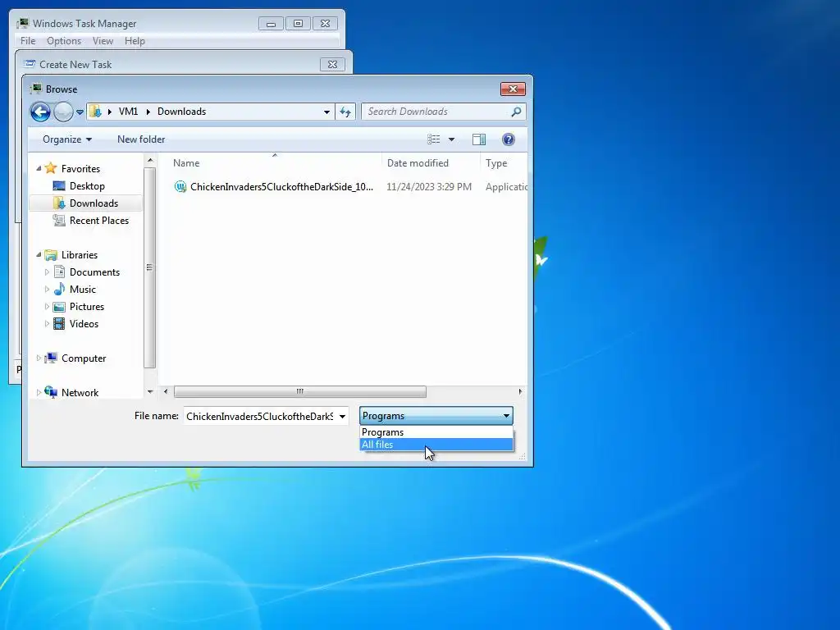Expand the Videos library
Image resolution: width=840 pixels, height=630 pixels.
[47, 323]
